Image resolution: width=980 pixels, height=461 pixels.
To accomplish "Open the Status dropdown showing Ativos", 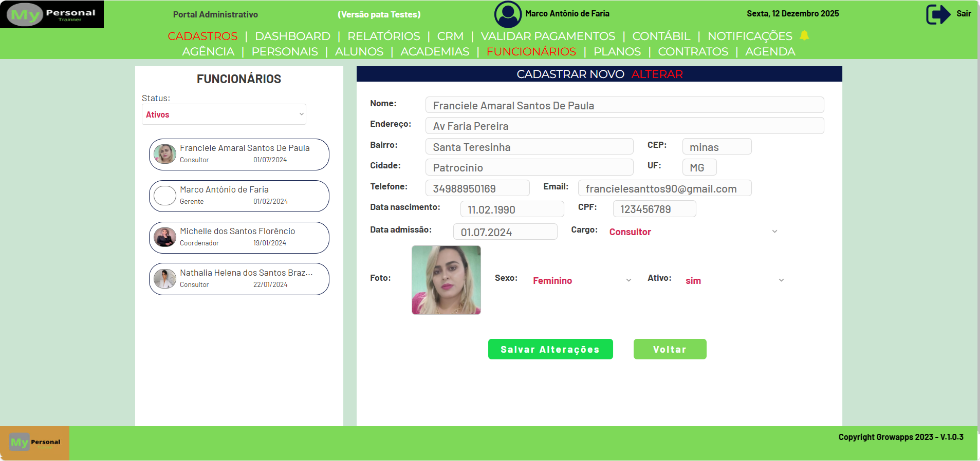I will coord(224,114).
